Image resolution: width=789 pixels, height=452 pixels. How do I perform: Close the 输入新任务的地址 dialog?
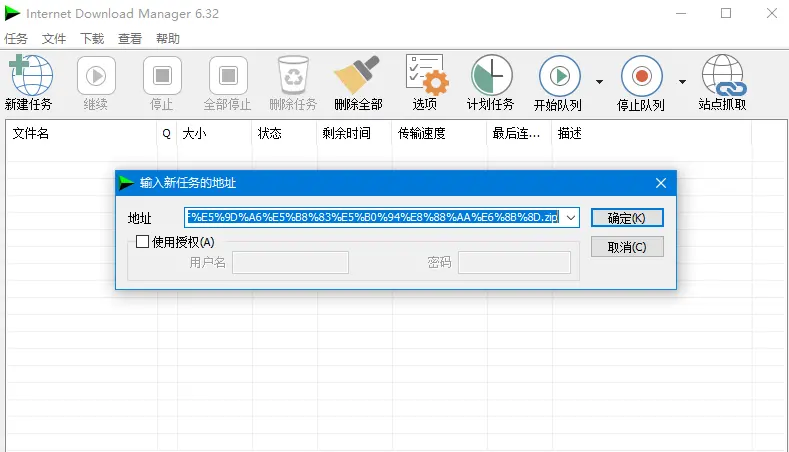(x=660, y=183)
